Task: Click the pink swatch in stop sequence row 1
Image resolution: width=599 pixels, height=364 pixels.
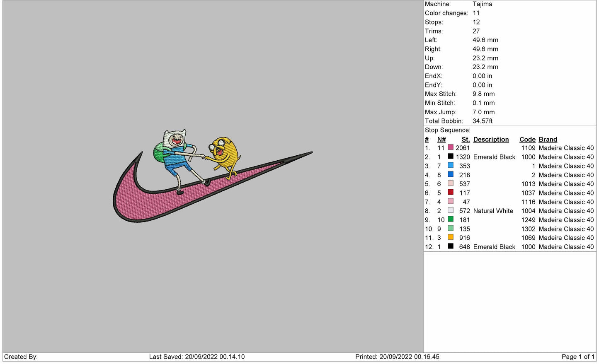Action: [450, 147]
